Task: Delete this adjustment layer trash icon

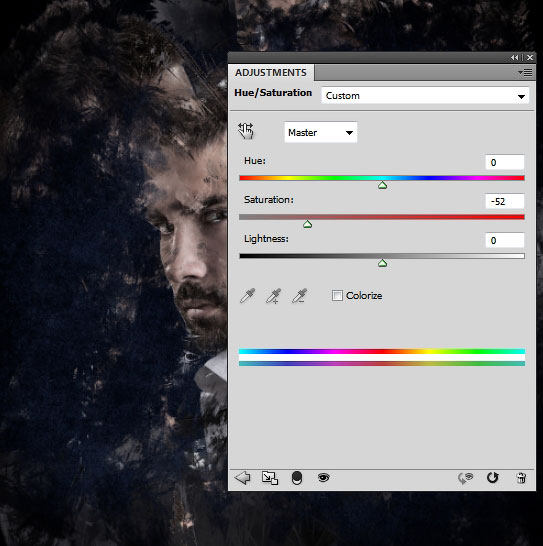Action: (x=521, y=478)
